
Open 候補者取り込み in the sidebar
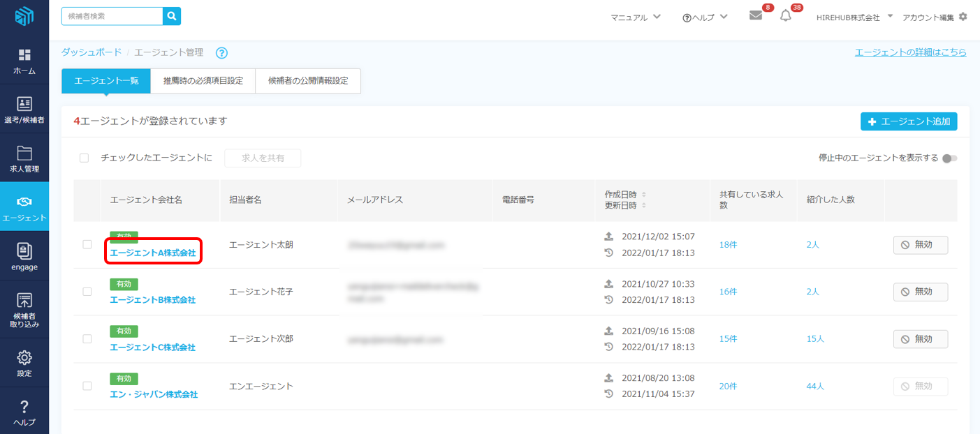pos(24,310)
